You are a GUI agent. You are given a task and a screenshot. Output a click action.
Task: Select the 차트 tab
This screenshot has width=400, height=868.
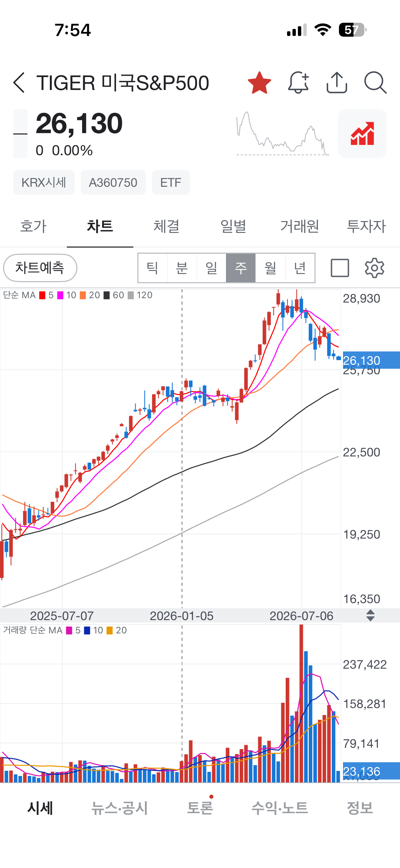(x=100, y=226)
